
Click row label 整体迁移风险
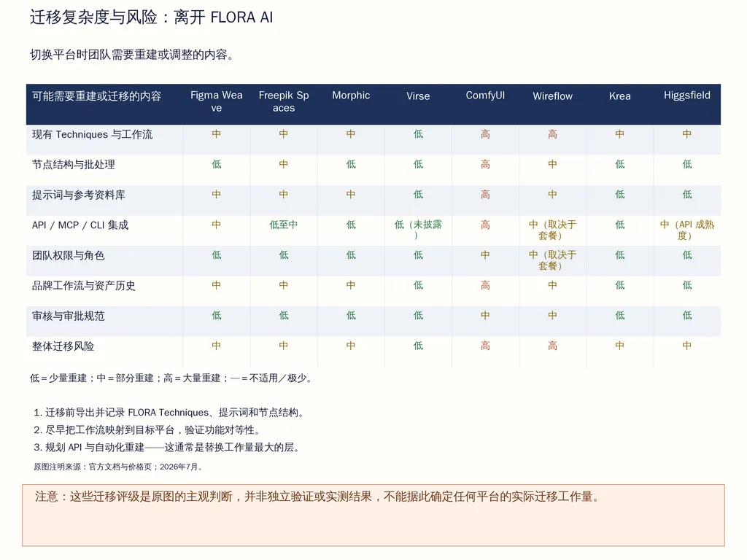click(63, 346)
